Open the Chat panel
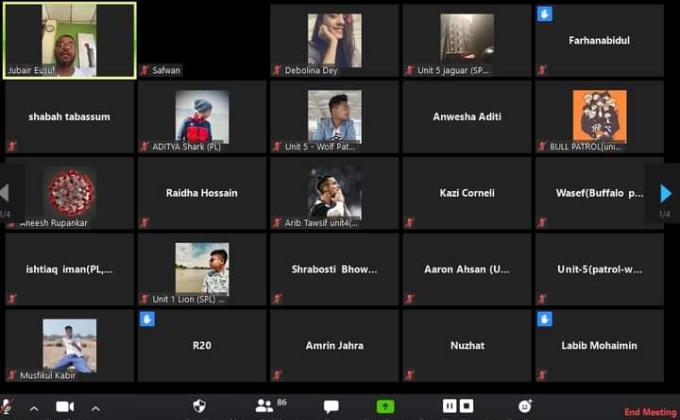Screen dimensions: 680x420 click(331, 406)
